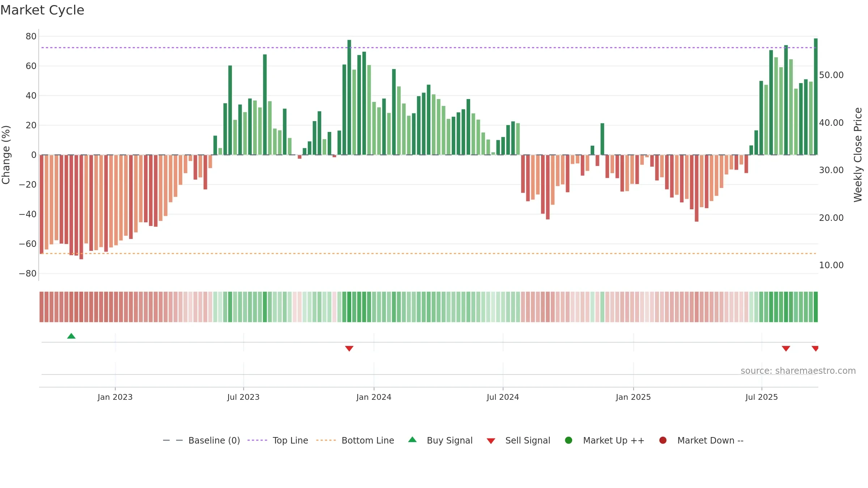Click the 80 tick on Change axis
This screenshot has width=868, height=488.
click(31, 36)
